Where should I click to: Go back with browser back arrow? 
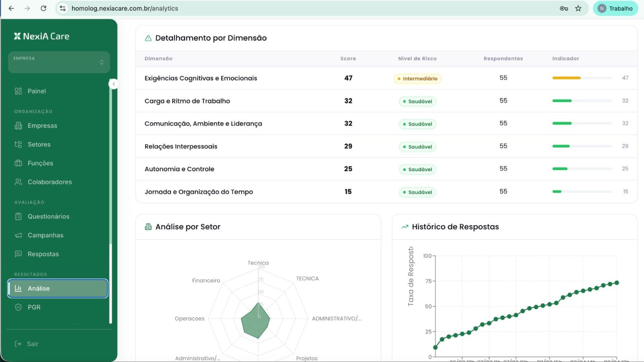pyautogui.click(x=11, y=8)
